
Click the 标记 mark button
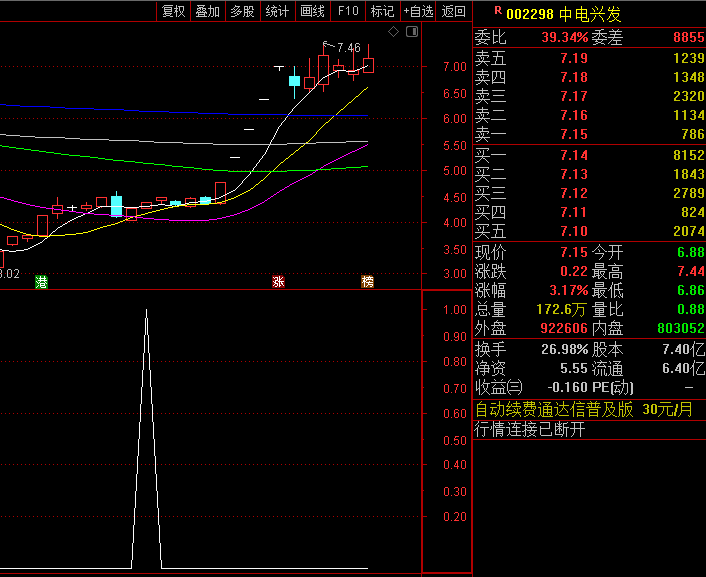(x=382, y=11)
